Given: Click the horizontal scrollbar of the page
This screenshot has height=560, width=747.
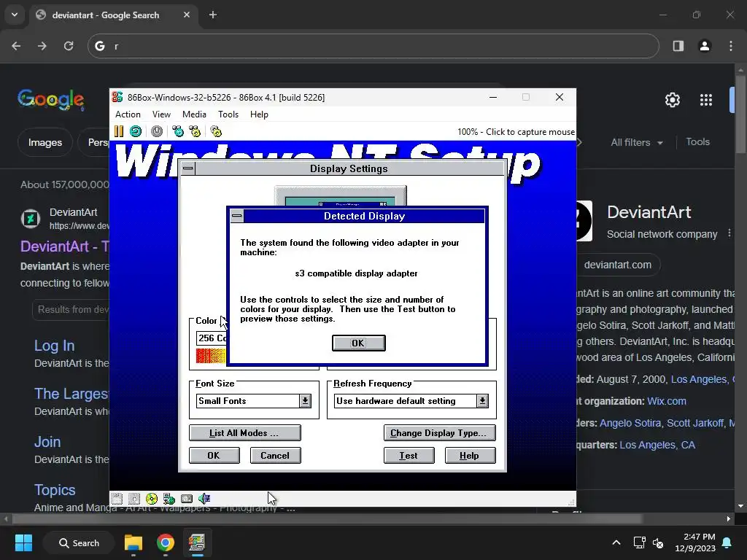Looking at the screenshot, I should (x=328, y=518).
